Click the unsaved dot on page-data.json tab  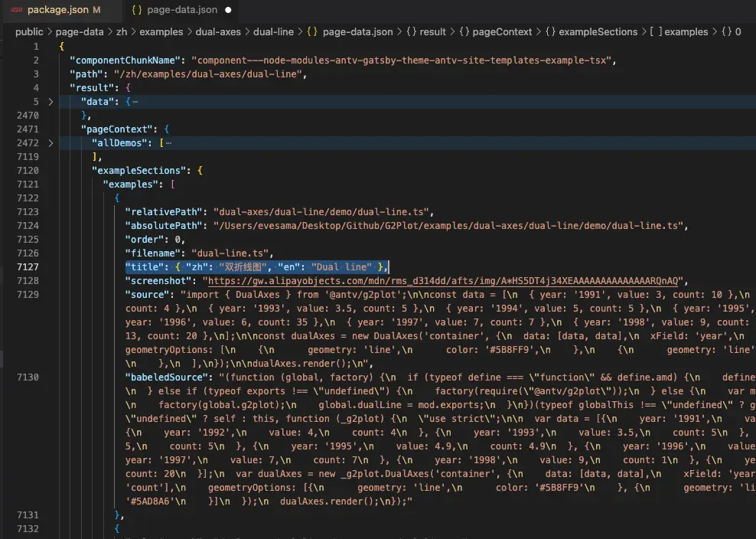coord(228,10)
